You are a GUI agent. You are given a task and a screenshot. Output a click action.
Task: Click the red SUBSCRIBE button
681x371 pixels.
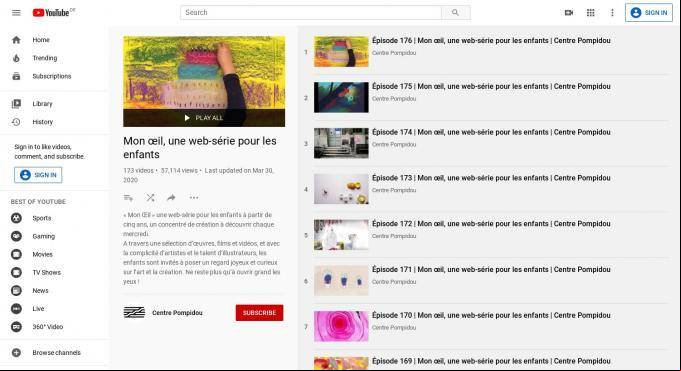tap(259, 313)
